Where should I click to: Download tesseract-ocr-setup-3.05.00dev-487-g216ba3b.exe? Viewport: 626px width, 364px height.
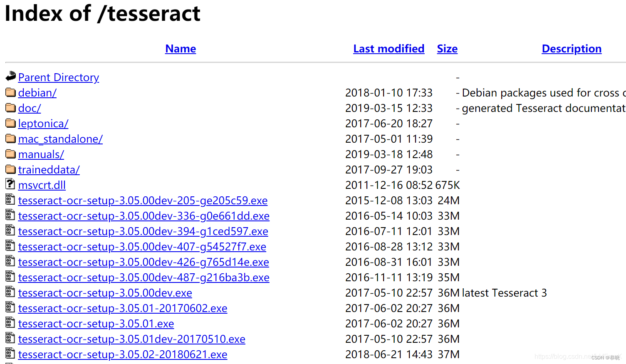tap(144, 277)
